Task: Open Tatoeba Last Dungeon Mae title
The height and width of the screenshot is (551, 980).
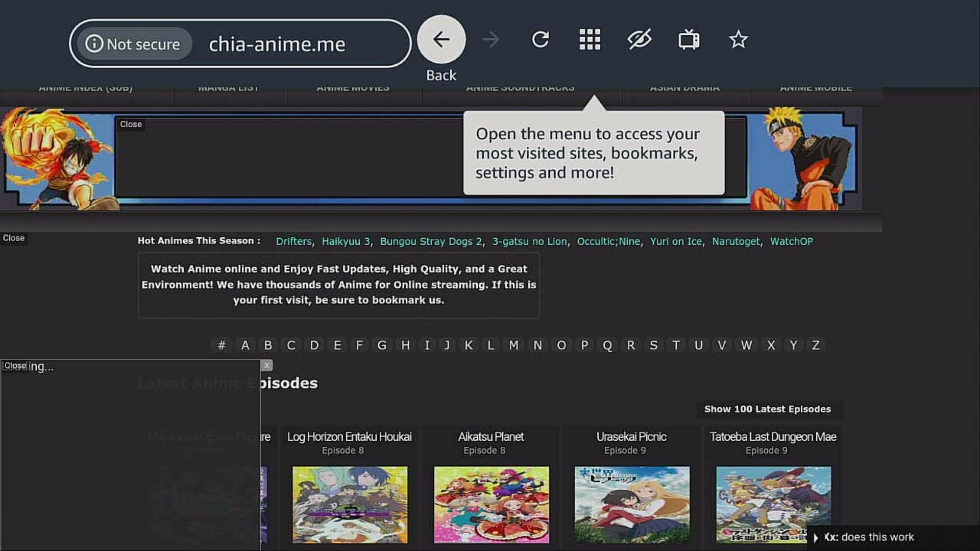Action: (x=773, y=437)
